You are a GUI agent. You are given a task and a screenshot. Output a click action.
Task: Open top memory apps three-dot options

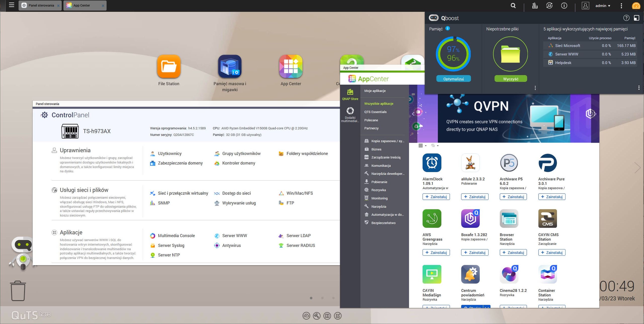(x=639, y=88)
